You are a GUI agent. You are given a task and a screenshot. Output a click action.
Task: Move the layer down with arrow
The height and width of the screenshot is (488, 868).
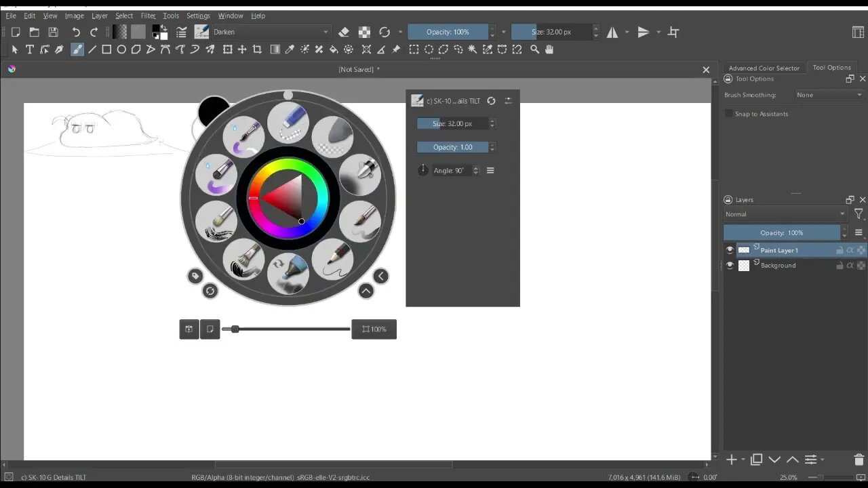click(774, 460)
